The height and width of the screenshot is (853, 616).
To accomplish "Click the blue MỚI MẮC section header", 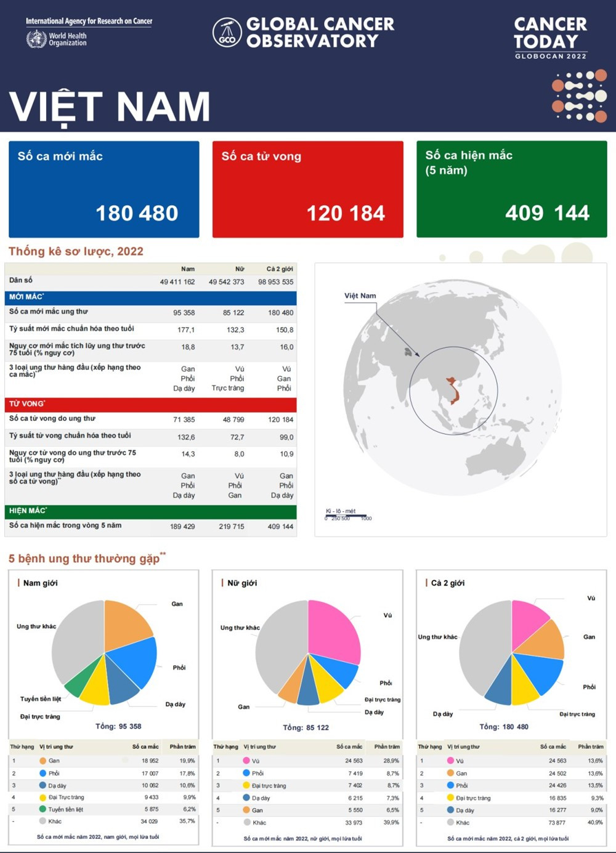I will point(151,297).
